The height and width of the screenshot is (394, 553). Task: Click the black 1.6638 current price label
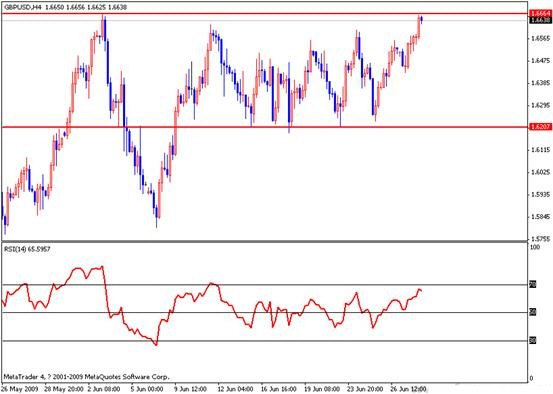click(x=541, y=20)
